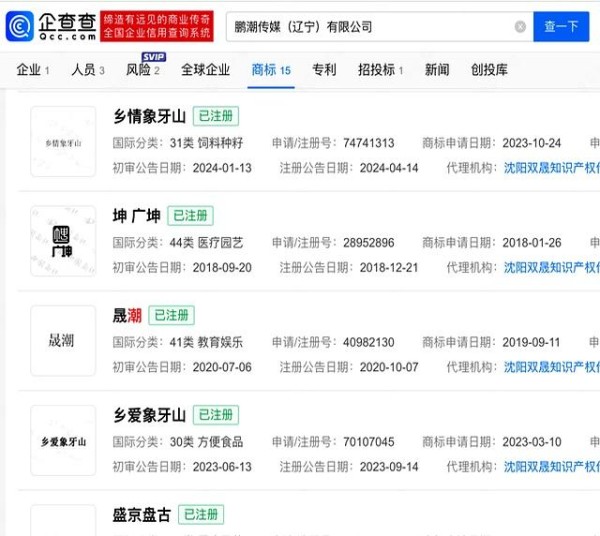Click 已注册 tag next to 乡爱象牙山

pyautogui.click(x=216, y=415)
